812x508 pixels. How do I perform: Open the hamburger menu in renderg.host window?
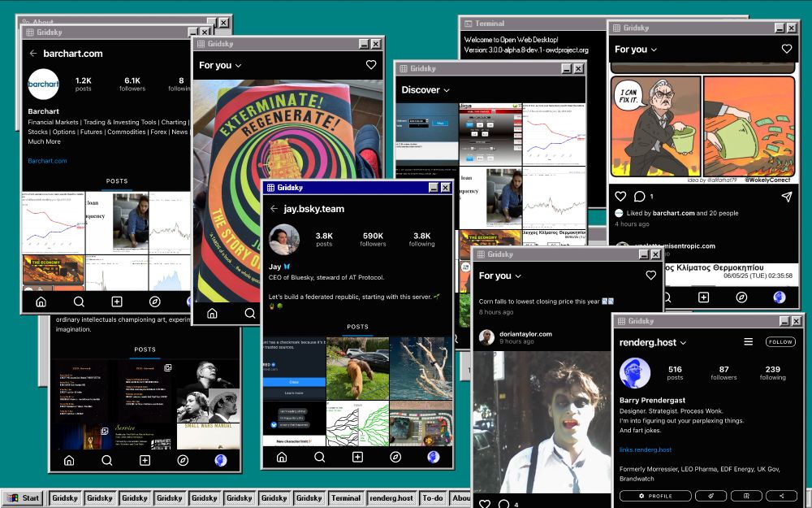tap(749, 341)
